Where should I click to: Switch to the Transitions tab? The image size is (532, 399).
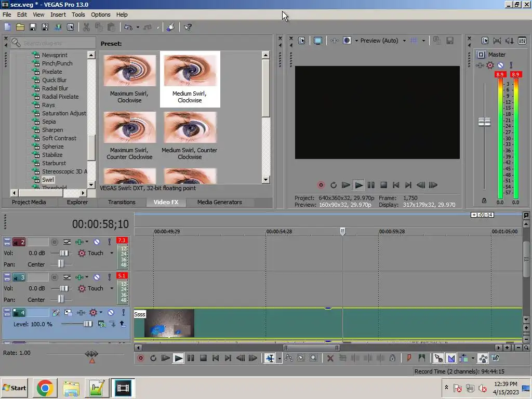[x=122, y=202]
